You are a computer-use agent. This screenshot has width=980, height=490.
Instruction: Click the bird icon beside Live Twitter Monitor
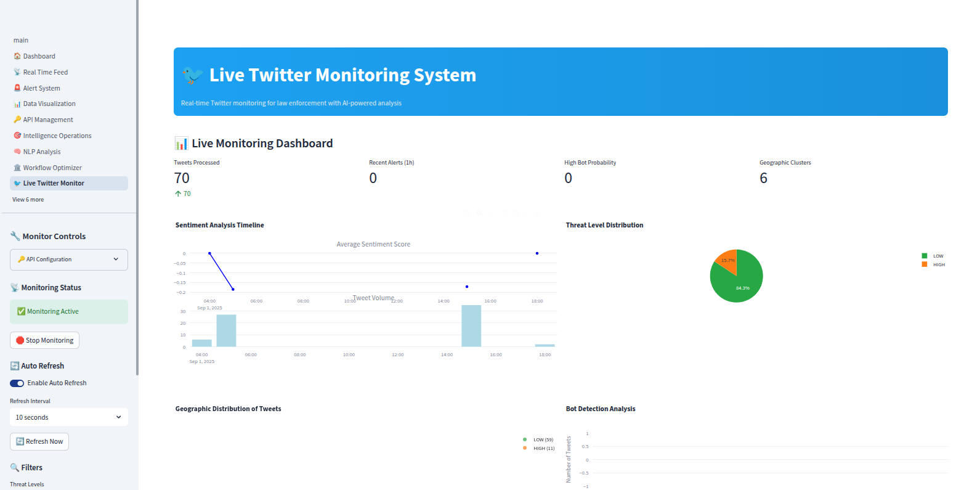click(x=17, y=183)
